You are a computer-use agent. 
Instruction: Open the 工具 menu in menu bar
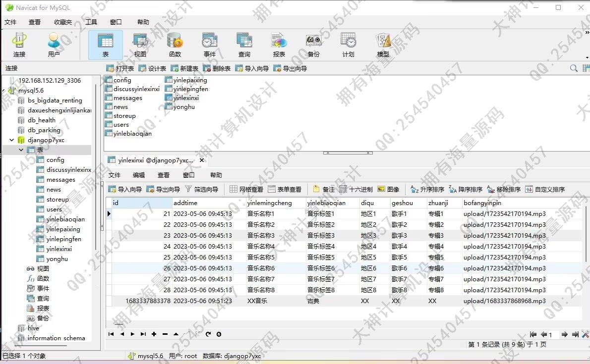click(x=91, y=22)
